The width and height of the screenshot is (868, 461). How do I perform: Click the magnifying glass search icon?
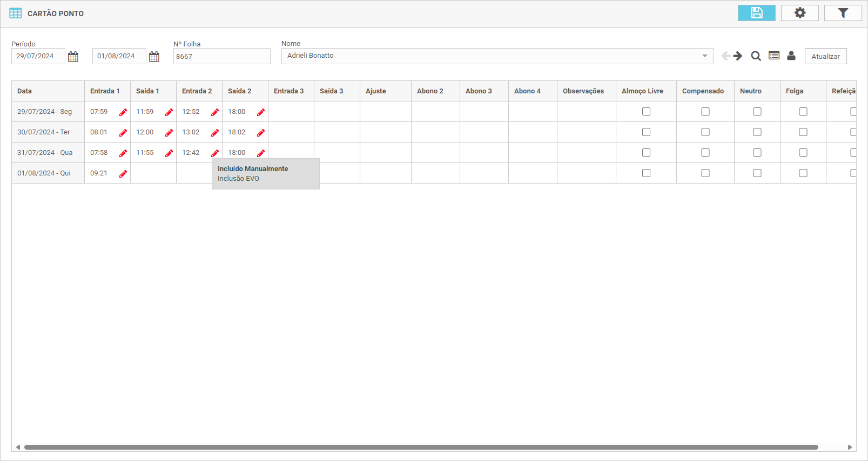pyautogui.click(x=756, y=56)
